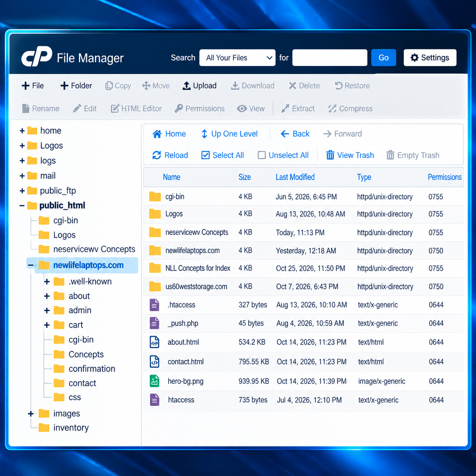Expand the admin folder

pos(47,311)
